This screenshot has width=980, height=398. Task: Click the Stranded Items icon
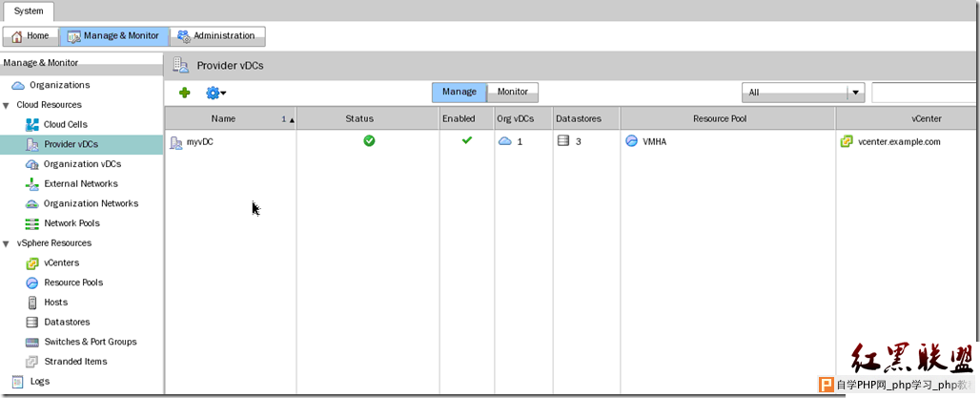tap(31, 362)
